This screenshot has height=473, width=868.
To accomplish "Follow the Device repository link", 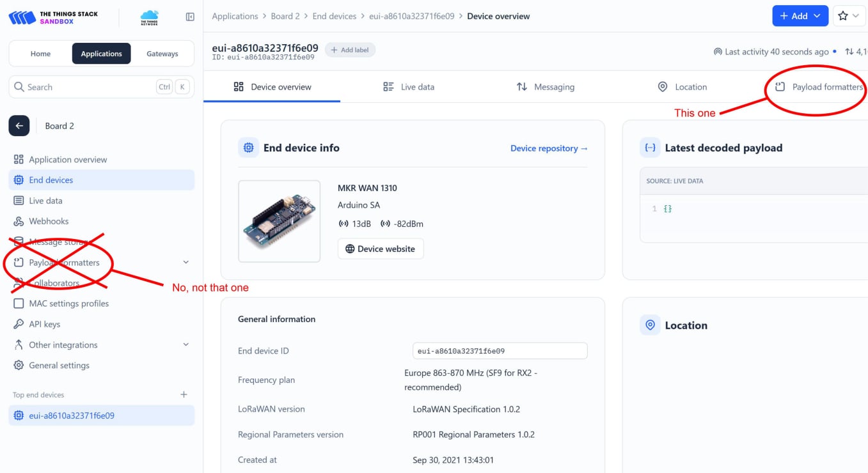I will pos(548,148).
